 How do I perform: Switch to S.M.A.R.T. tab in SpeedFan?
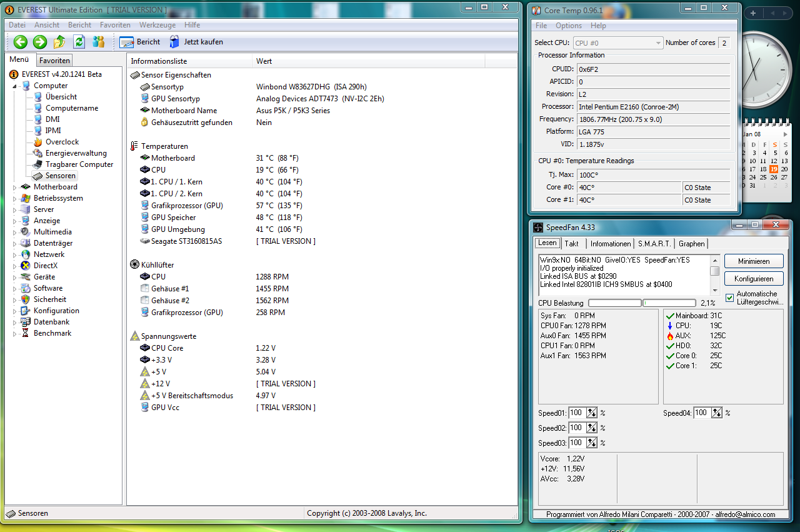(x=654, y=244)
